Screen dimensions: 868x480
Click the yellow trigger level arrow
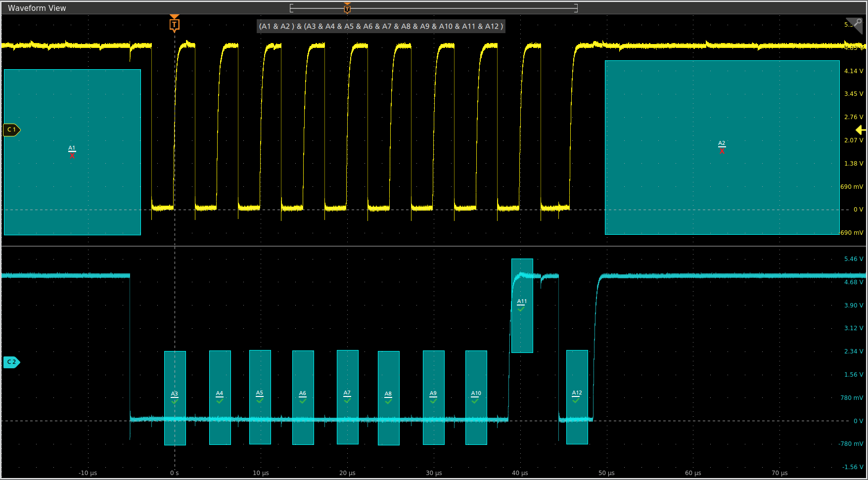(861, 130)
